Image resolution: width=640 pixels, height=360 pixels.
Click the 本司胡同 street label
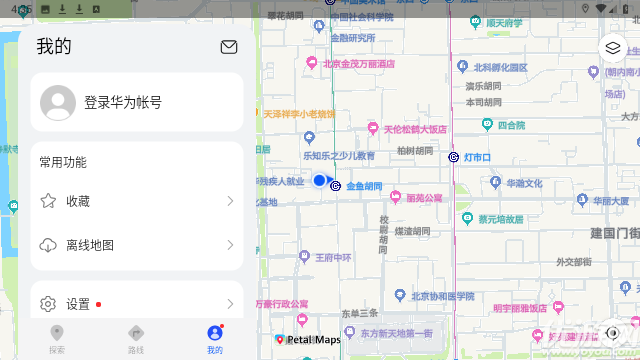[484, 102]
